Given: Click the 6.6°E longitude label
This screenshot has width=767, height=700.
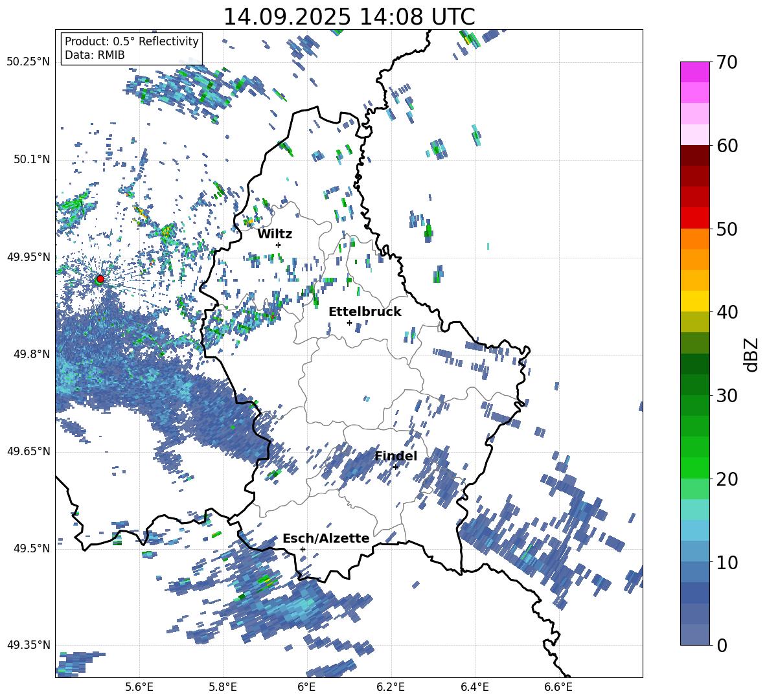Looking at the screenshot, I should pyautogui.click(x=558, y=688).
